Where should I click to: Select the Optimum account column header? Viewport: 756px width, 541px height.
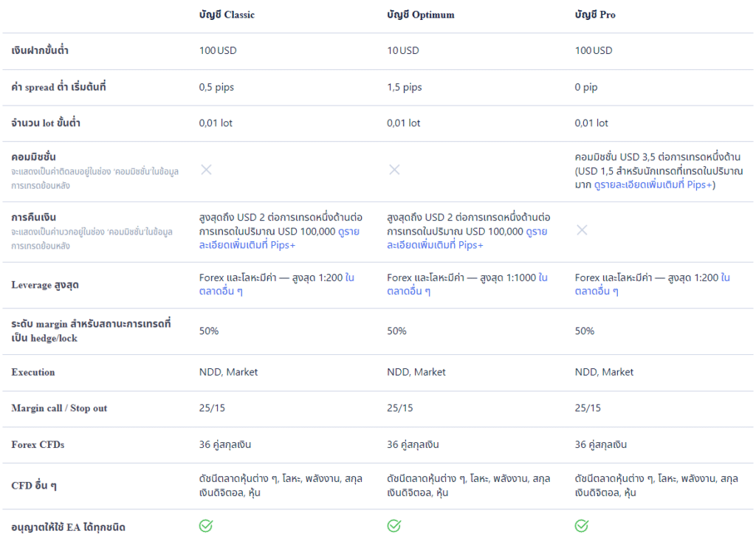coord(420,15)
